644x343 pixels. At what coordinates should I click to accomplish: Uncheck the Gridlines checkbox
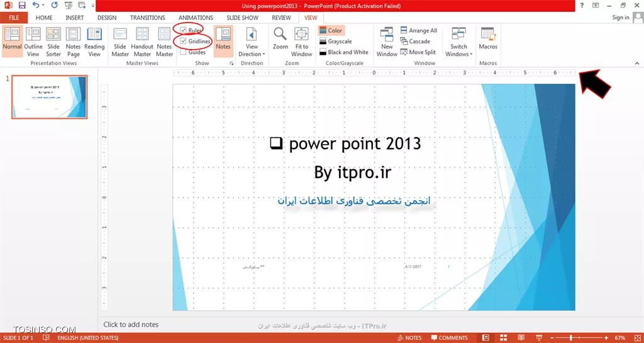pos(183,41)
